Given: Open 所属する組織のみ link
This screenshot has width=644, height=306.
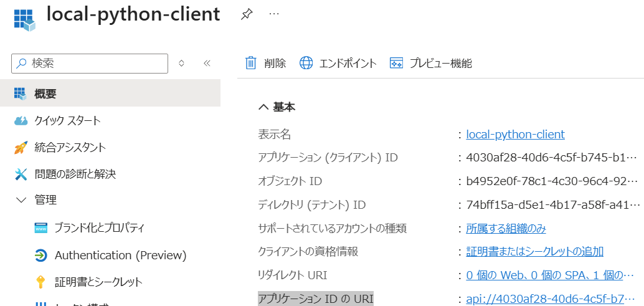Looking at the screenshot, I should point(506,229).
